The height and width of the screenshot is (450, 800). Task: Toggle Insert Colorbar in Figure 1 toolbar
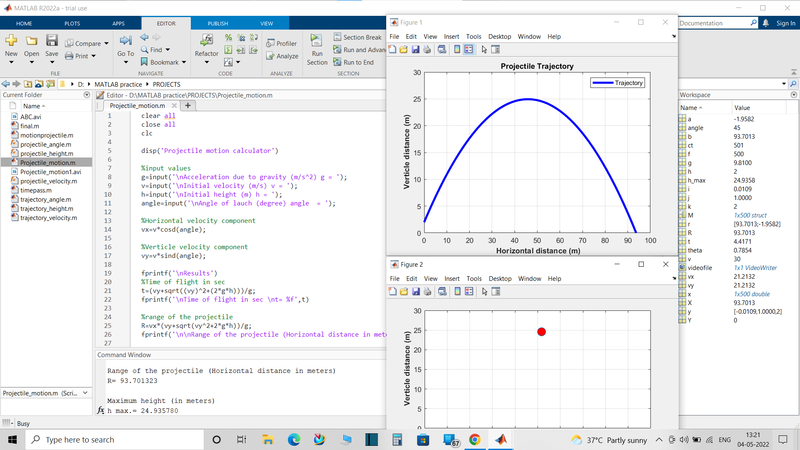click(x=457, y=49)
